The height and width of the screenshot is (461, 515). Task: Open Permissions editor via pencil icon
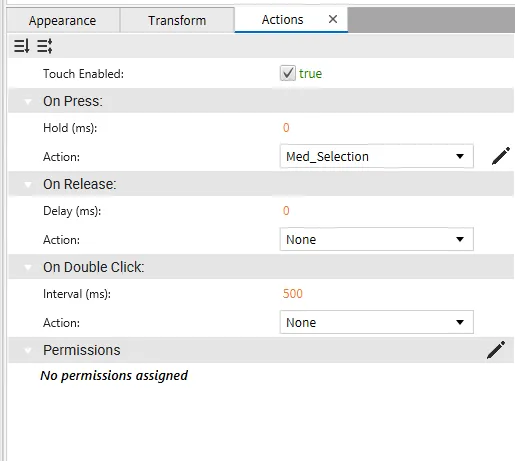(496, 350)
